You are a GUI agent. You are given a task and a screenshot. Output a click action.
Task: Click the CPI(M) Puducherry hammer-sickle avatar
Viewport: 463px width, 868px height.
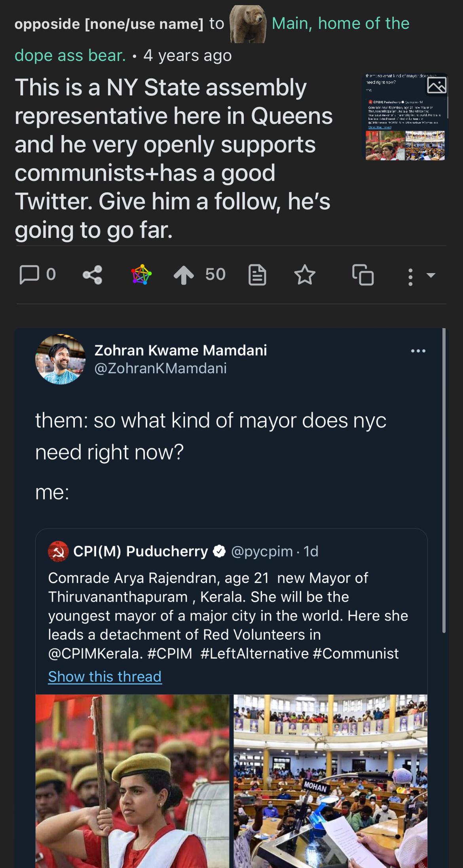[58, 551]
